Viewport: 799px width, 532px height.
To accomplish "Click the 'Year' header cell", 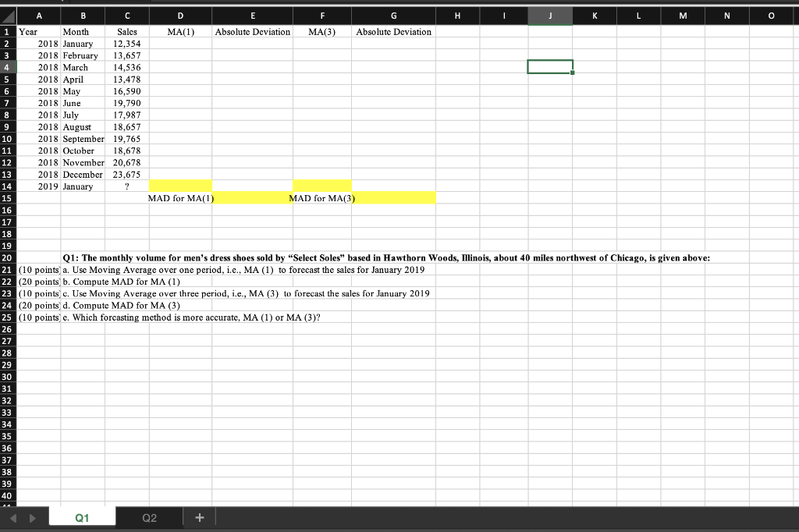I will pyautogui.click(x=39, y=32).
